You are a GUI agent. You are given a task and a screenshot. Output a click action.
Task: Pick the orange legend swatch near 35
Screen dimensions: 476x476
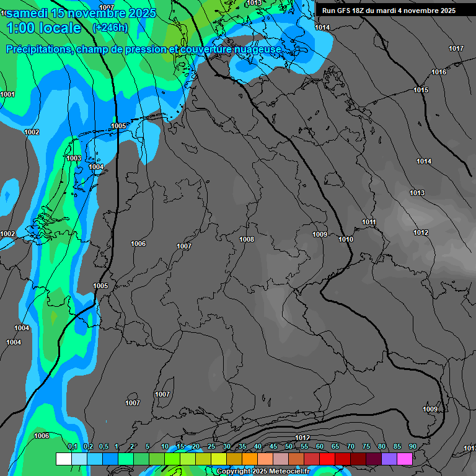coord(250,459)
